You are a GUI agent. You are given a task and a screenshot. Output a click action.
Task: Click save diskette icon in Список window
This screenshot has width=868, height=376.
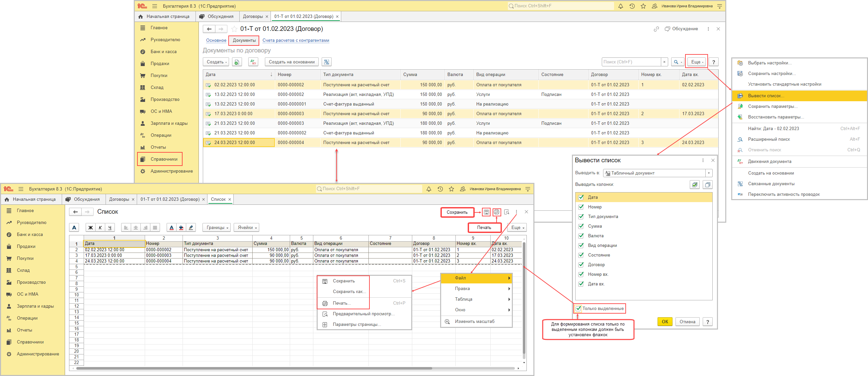pos(486,212)
